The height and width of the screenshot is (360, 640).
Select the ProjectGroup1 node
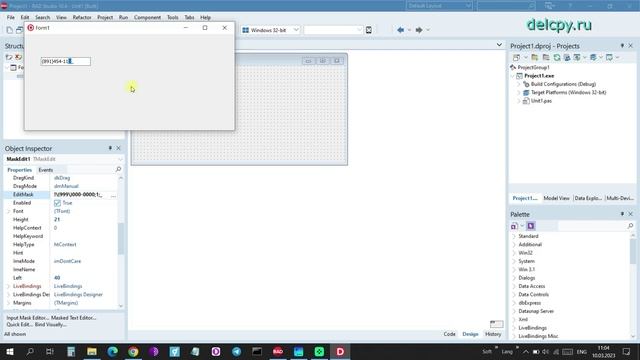click(x=533, y=67)
